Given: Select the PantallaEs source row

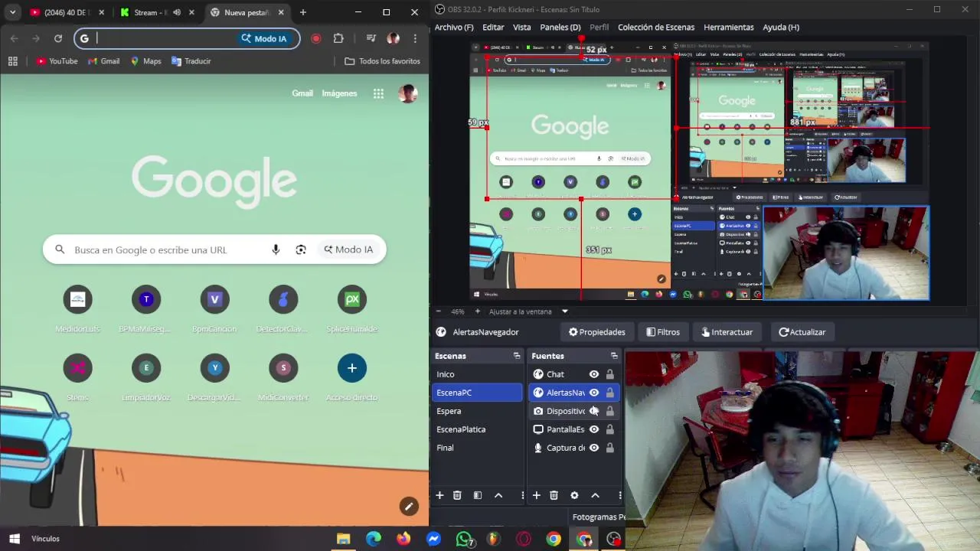Looking at the screenshot, I should tap(574, 429).
